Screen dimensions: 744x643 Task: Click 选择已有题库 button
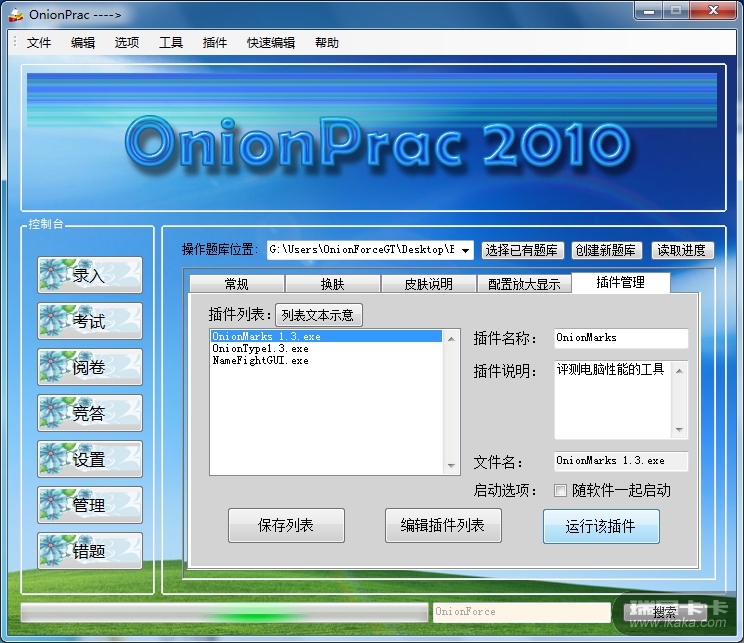522,250
